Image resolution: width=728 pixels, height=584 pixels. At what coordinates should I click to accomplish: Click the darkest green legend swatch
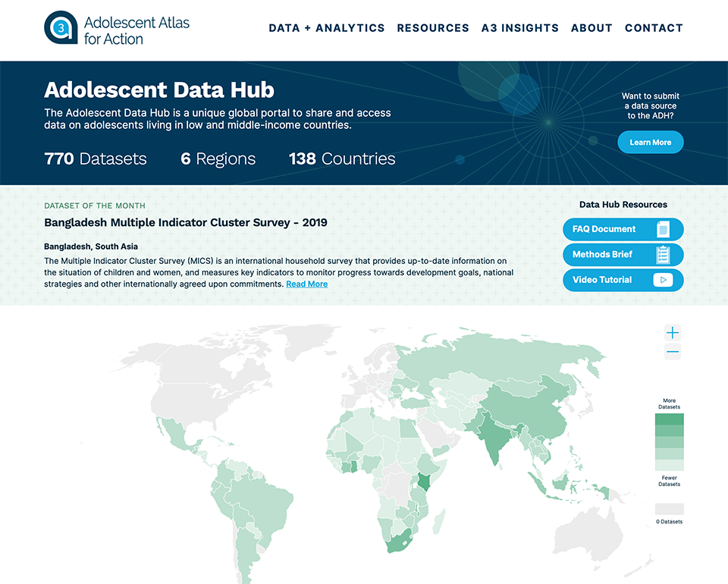(669, 419)
